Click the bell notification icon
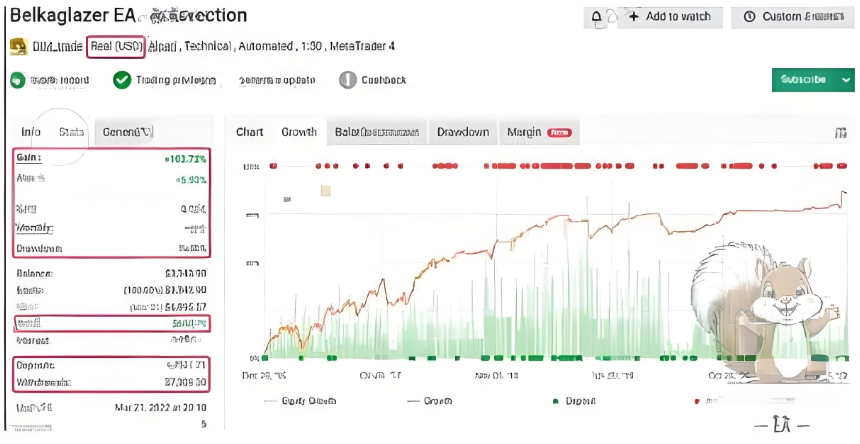This screenshot has height=444, width=860. 597,17
